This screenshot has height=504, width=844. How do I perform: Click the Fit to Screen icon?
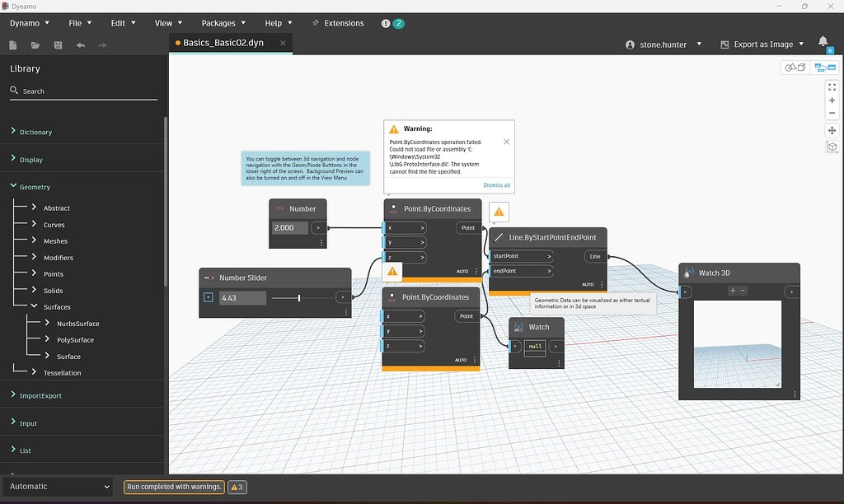[x=832, y=86]
